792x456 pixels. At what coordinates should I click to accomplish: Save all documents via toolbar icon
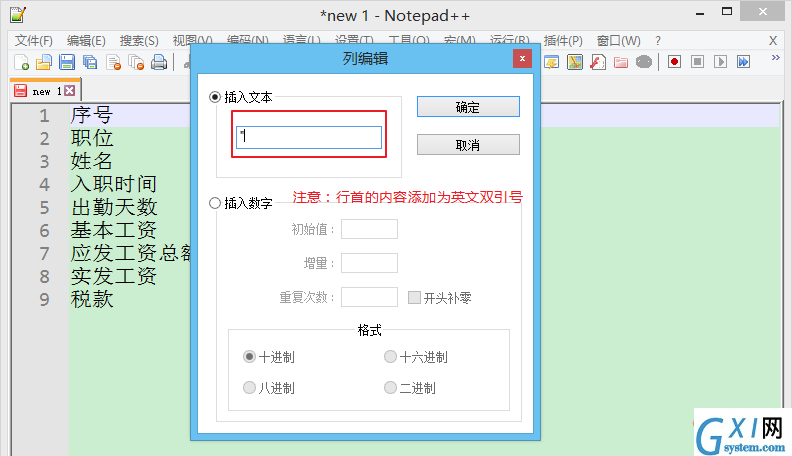point(90,62)
